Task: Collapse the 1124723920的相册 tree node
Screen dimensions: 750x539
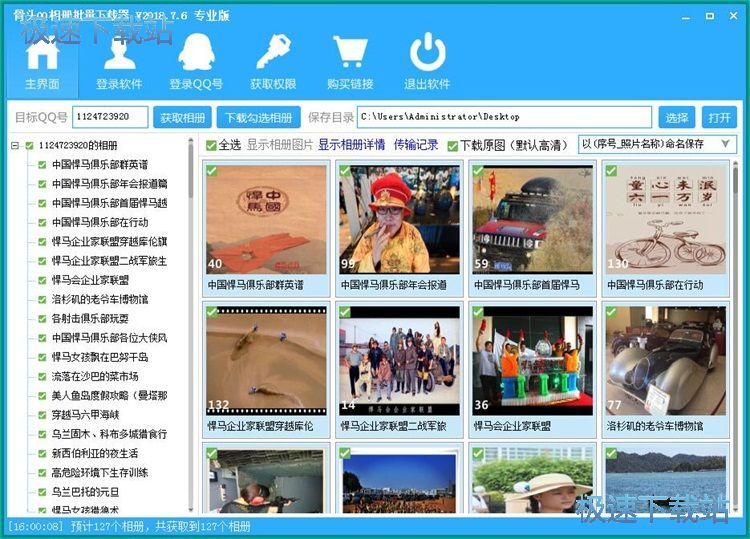Action: click(x=15, y=145)
